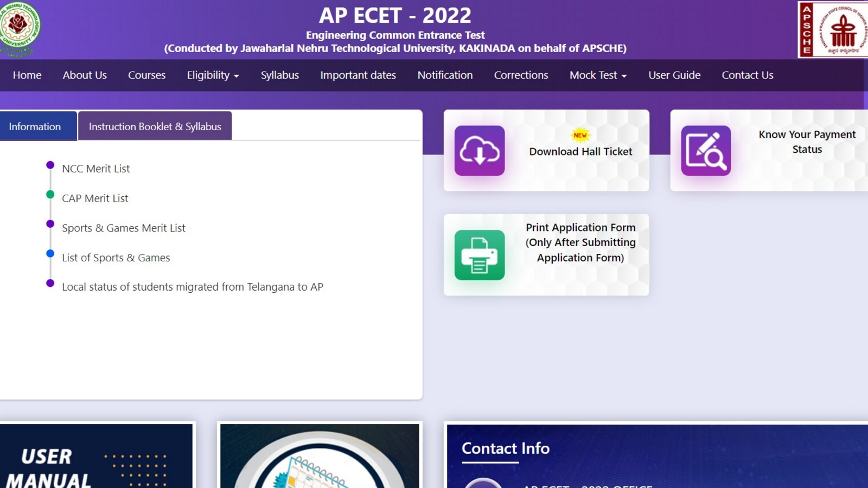Click the green printer icon
The height and width of the screenshot is (488, 868).
coord(480,255)
